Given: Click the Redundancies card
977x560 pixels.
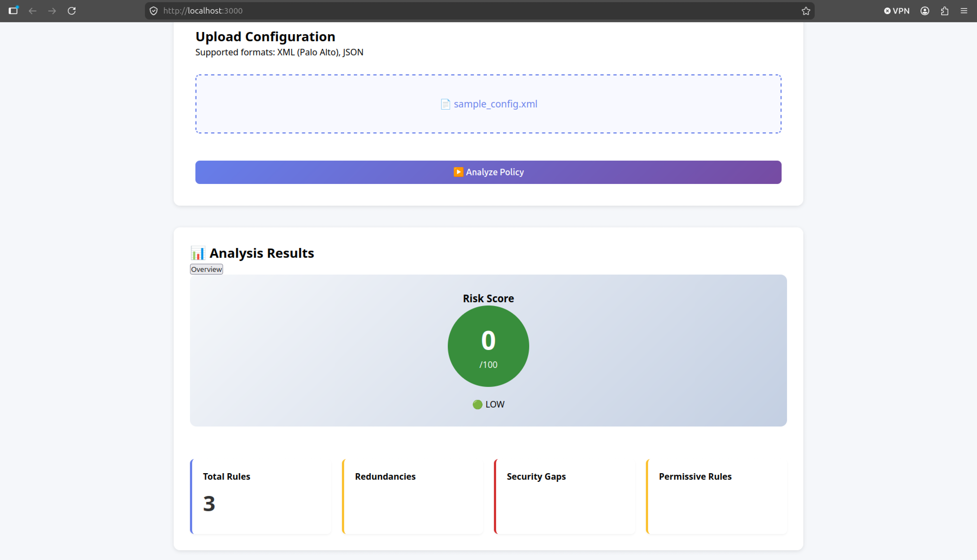Looking at the screenshot, I should point(412,496).
